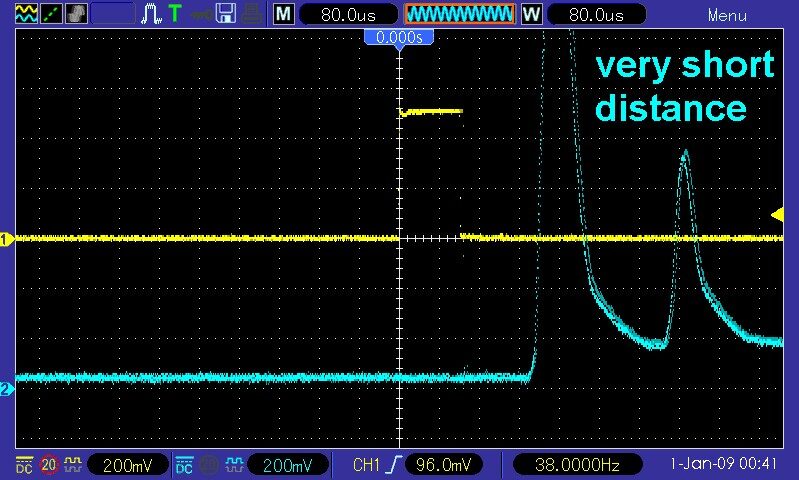This screenshot has width=799, height=480.
Task: Toggle CH1 DC coupling indicator
Action: (x=22, y=465)
